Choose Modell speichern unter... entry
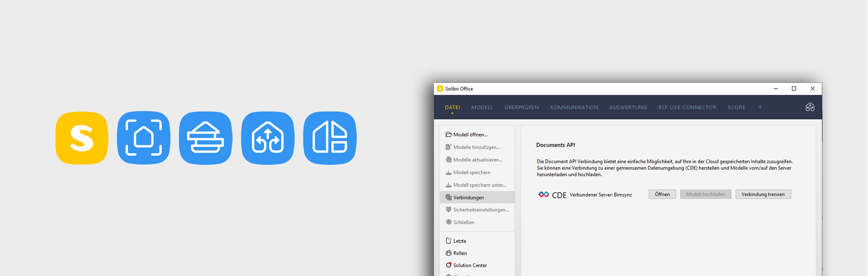Viewport: 868px width, 276px height. point(477,185)
